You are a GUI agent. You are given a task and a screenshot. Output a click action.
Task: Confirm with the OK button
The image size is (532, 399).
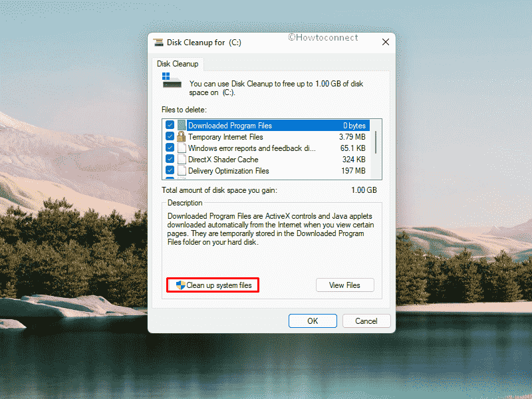coord(313,321)
